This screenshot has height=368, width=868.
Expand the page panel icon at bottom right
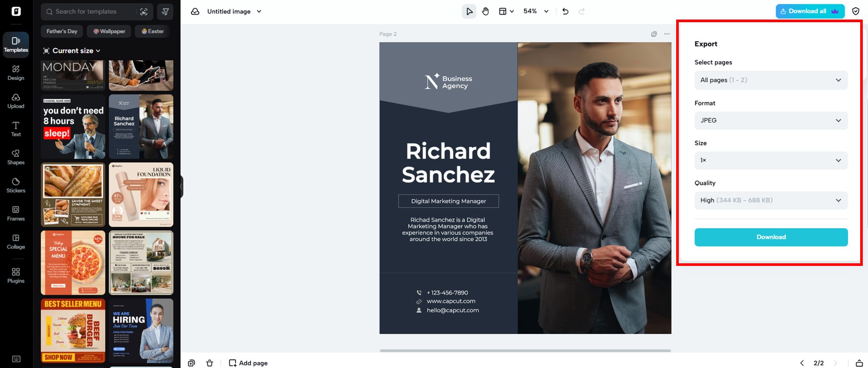click(x=859, y=363)
